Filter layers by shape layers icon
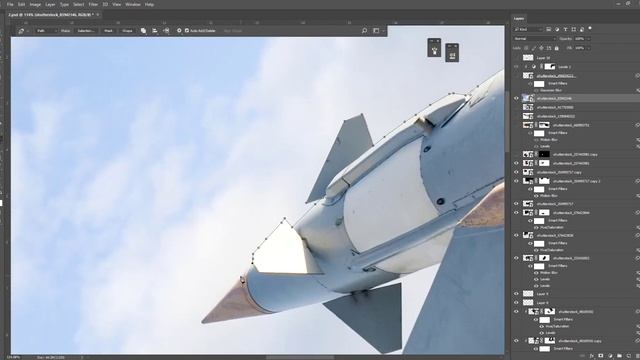The width and height of the screenshot is (640, 360). (x=573, y=29)
